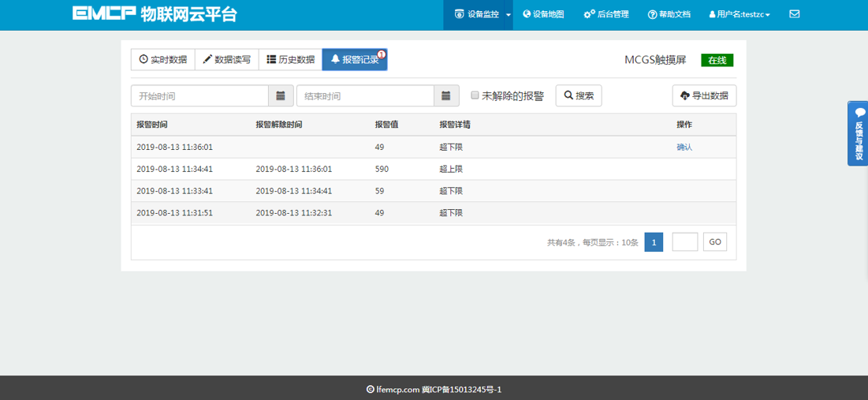
Task: Click the page number input box
Action: click(x=684, y=242)
